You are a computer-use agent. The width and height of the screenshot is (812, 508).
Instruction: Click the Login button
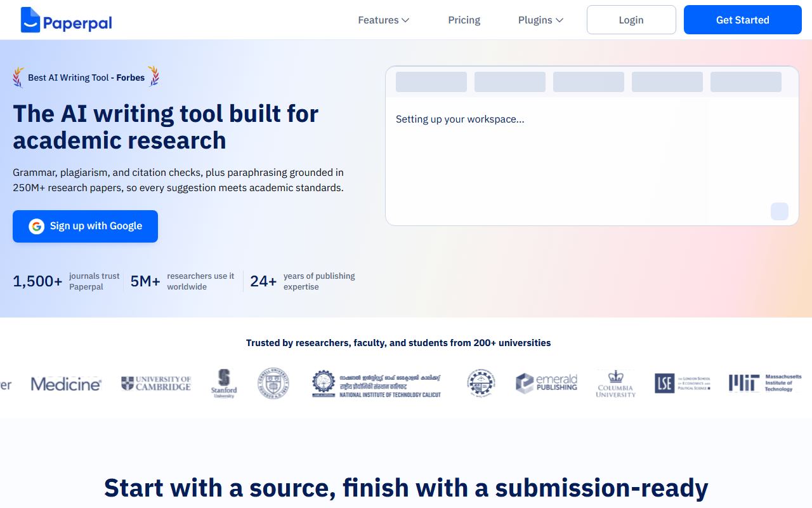tap(631, 20)
